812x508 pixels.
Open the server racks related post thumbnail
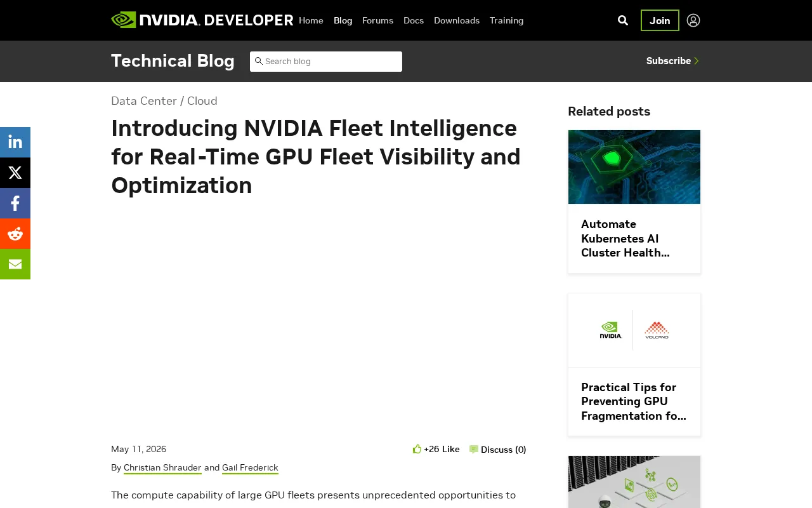point(634,482)
